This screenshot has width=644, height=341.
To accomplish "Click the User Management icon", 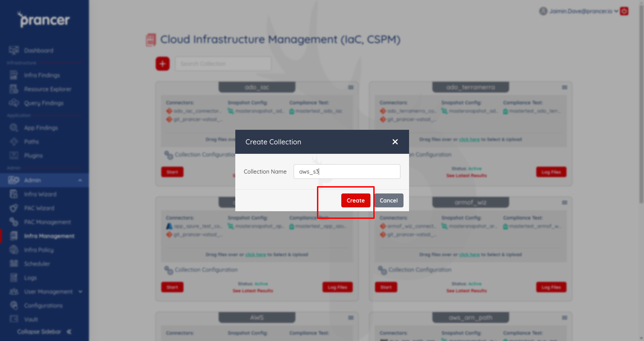I will pos(14,291).
